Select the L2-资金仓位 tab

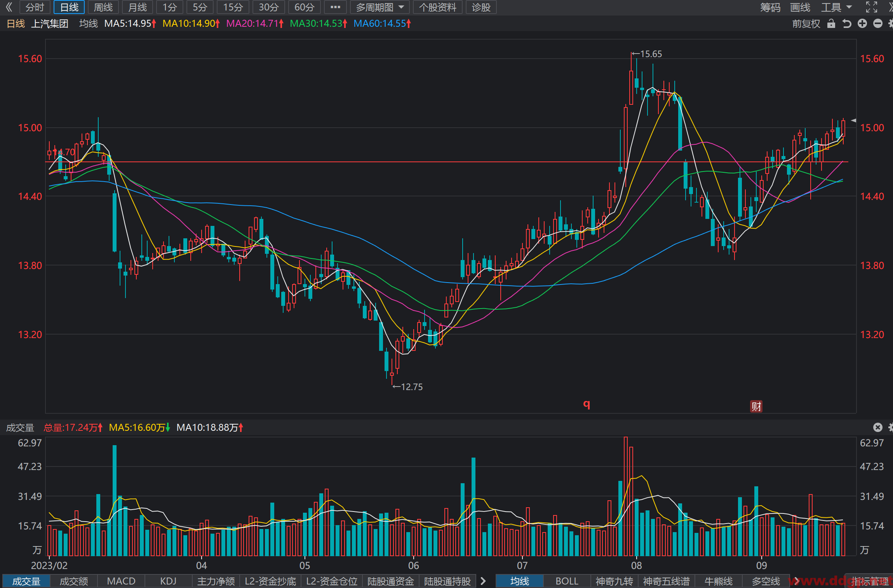tap(332, 581)
